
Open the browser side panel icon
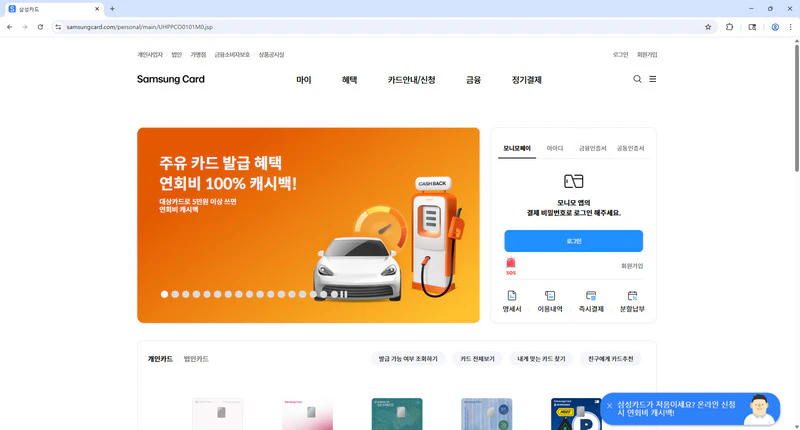pyautogui.click(x=752, y=27)
